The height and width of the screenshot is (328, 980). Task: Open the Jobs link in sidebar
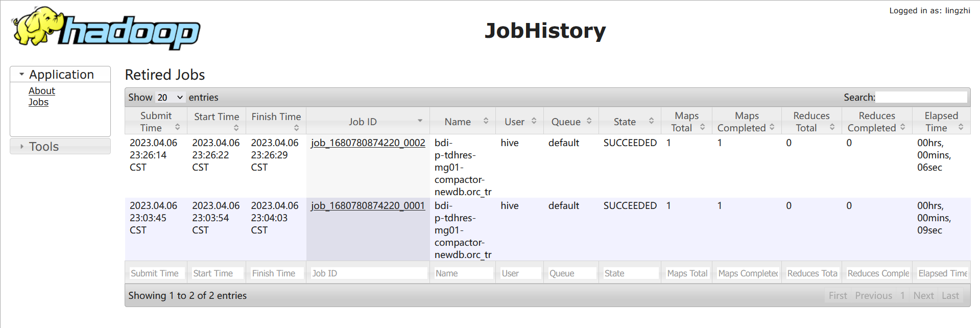coord(38,102)
